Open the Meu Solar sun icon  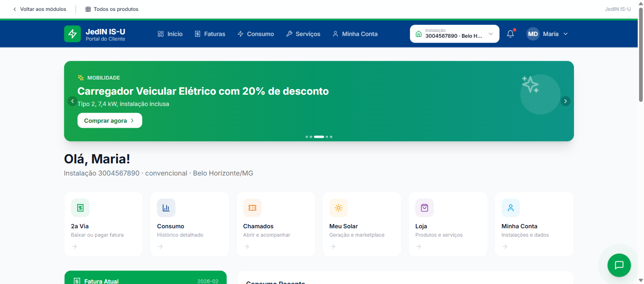click(x=338, y=208)
